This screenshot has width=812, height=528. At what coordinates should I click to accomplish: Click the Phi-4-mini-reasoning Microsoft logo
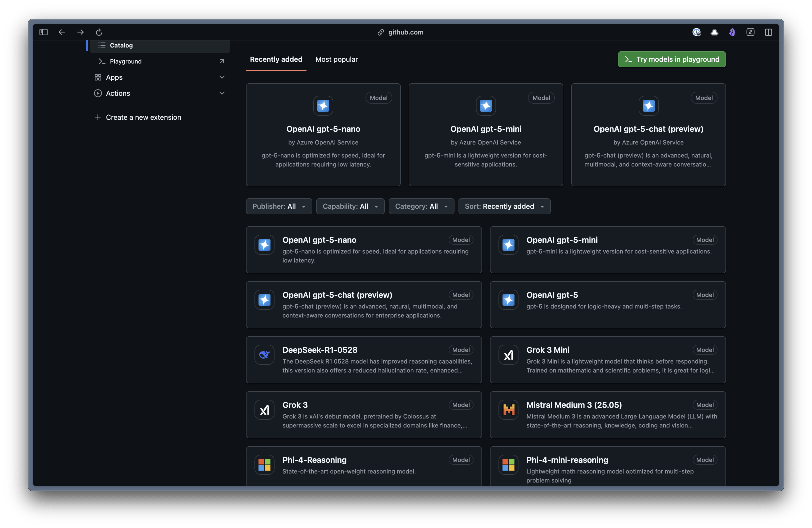coord(508,464)
